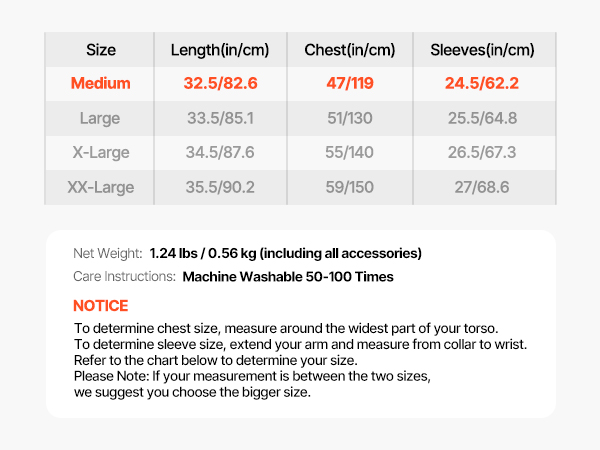Choose the X-Large size row label
The width and height of the screenshot is (600, 450).
(x=100, y=153)
